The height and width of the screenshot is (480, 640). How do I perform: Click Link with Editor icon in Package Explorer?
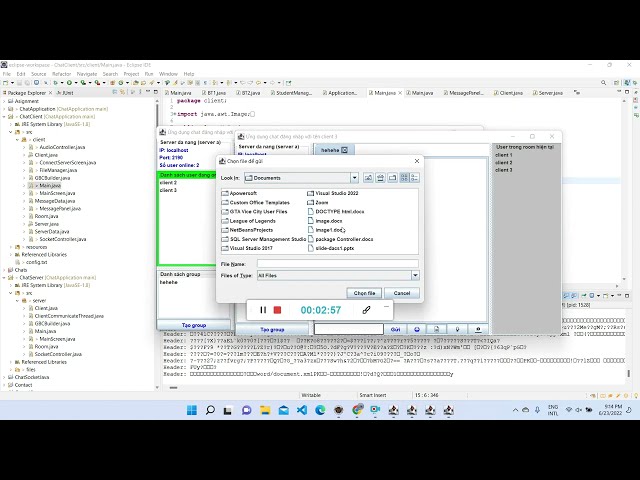122,93
